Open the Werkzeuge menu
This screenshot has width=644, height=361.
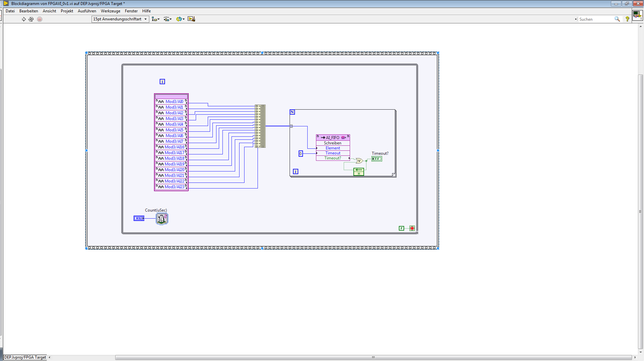pos(110,11)
